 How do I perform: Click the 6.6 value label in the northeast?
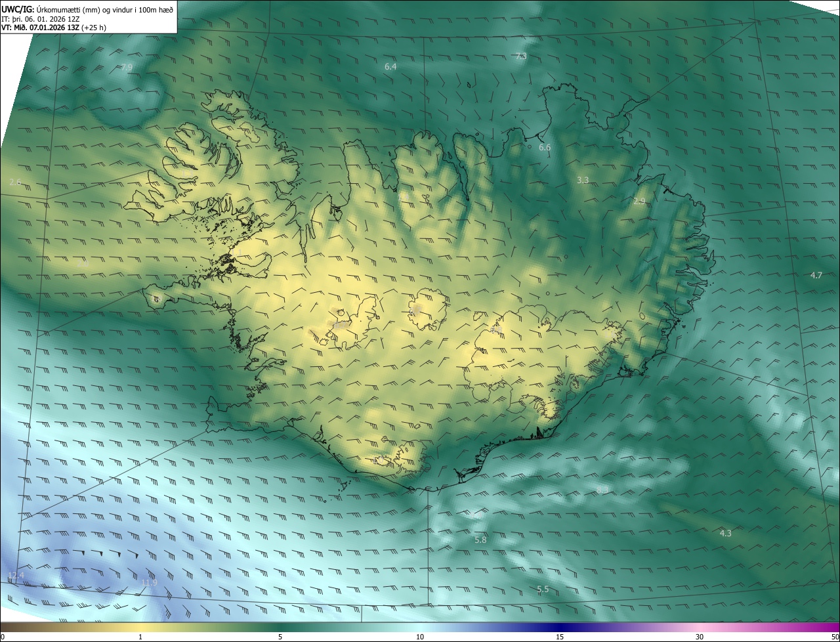tap(545, 148)
